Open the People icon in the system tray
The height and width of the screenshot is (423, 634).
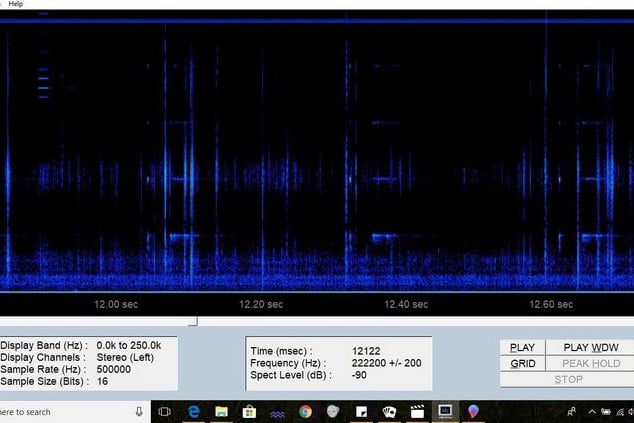(571, 412)
